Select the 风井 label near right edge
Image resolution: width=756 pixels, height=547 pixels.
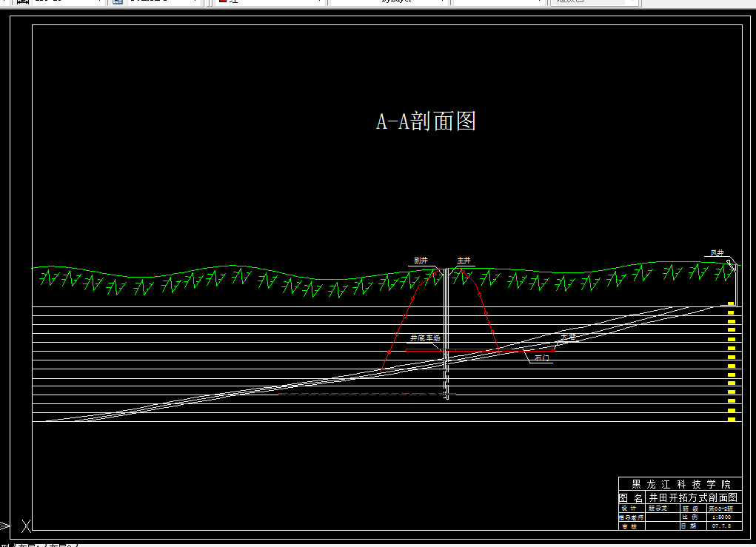click(x=717, y=252)
